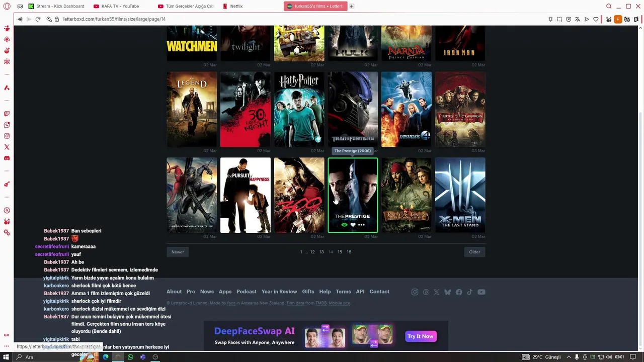This screenshot has height=362, width=644.
Task: Click the taskbar weather 29°C Güneşli widget
Action: (x=541, y=357)
